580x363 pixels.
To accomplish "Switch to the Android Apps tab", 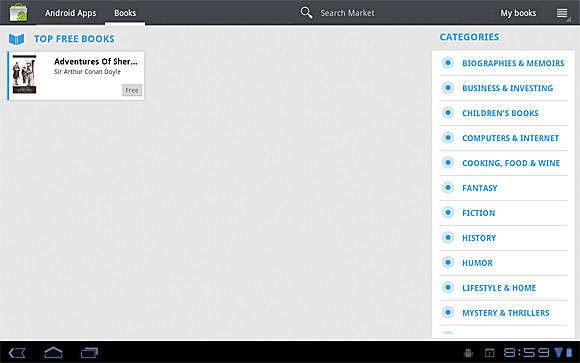I will click(70, 13).
